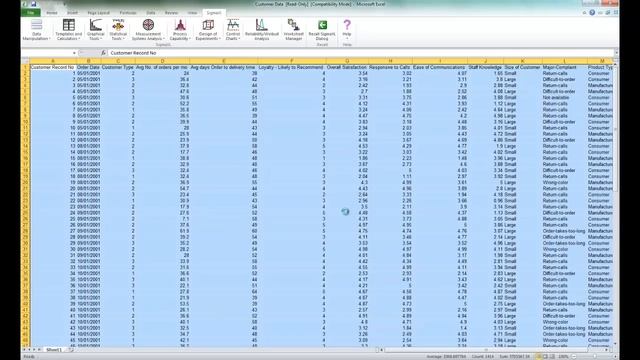Switch to Page Layout view in status bar
This screenshot has width=640, height=360.
pyautogui.click(x=546, y=356)
